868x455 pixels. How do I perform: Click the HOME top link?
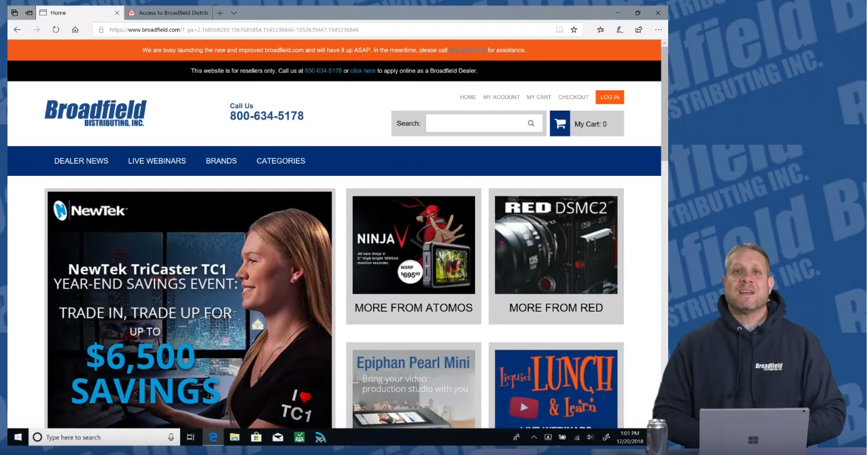tap(468, 97)
